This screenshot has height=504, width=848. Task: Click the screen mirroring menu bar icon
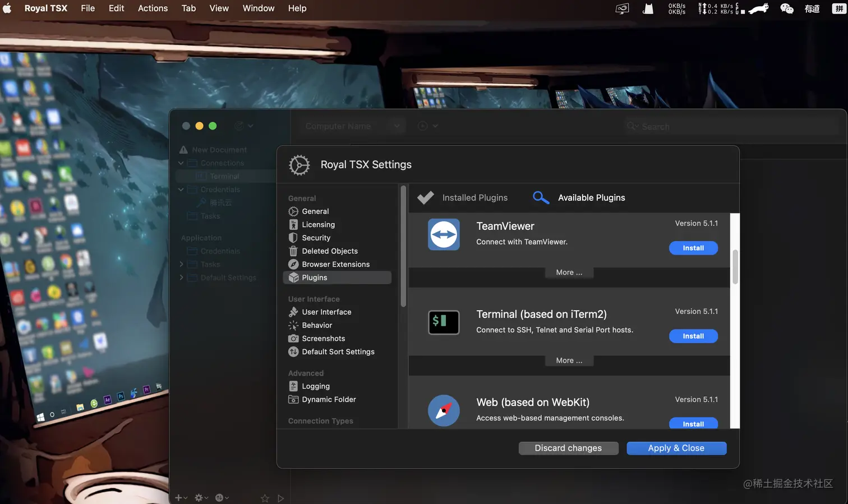623,8
